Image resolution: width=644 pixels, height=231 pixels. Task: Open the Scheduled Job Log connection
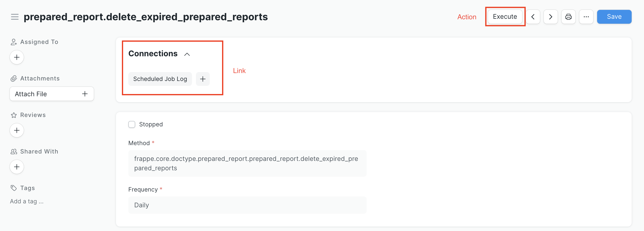pos(160,79)
